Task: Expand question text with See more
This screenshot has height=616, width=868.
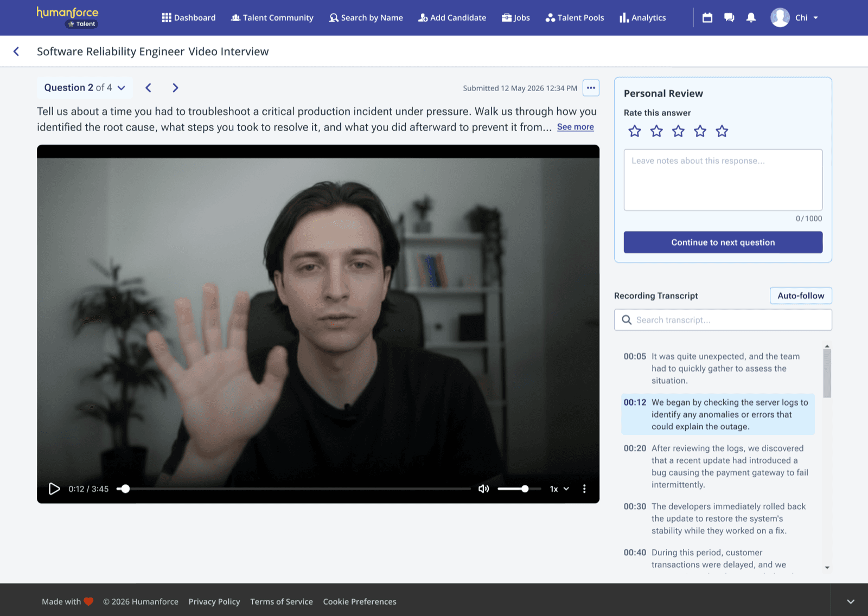Action: [x=575, y=127]
